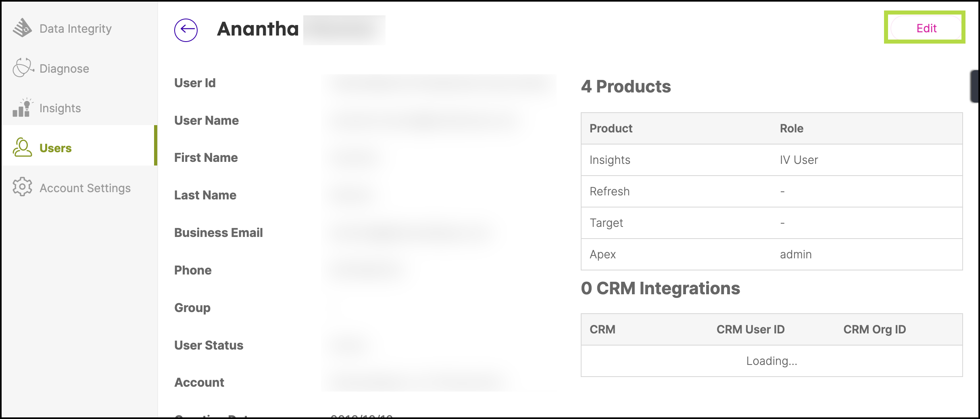Click the back arrow icon
The height and width of the screenshot is (419, 980).
(x=186, y=30)
